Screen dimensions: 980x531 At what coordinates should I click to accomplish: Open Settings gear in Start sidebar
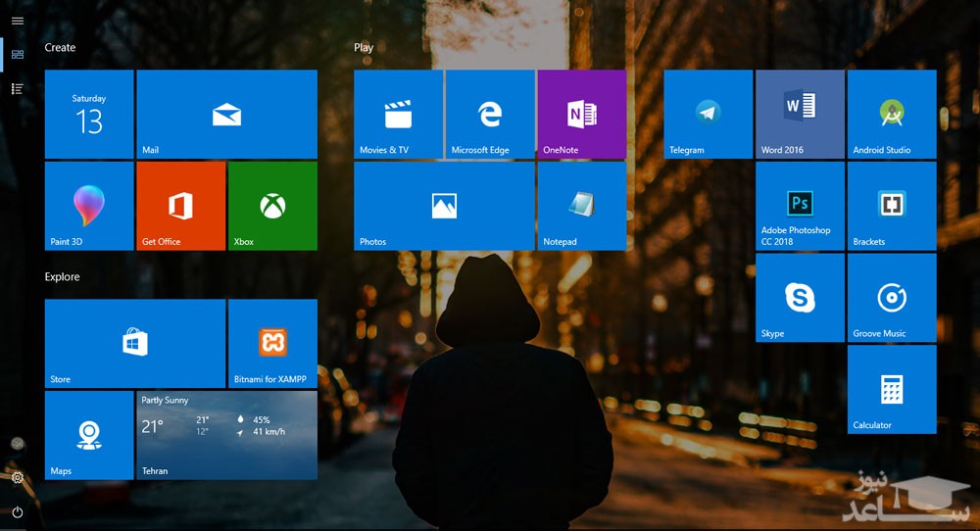[x=18, y=478]
